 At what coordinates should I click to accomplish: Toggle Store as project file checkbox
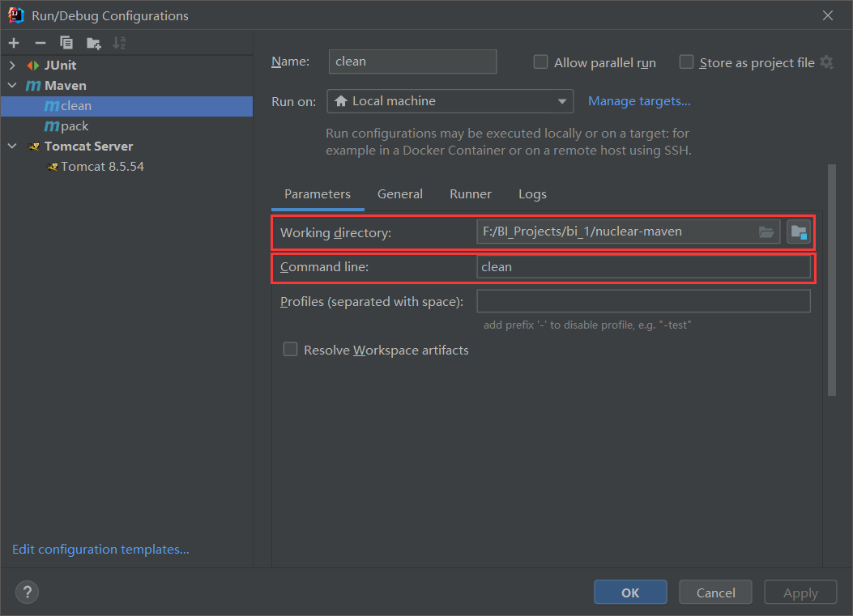point(686,62)
